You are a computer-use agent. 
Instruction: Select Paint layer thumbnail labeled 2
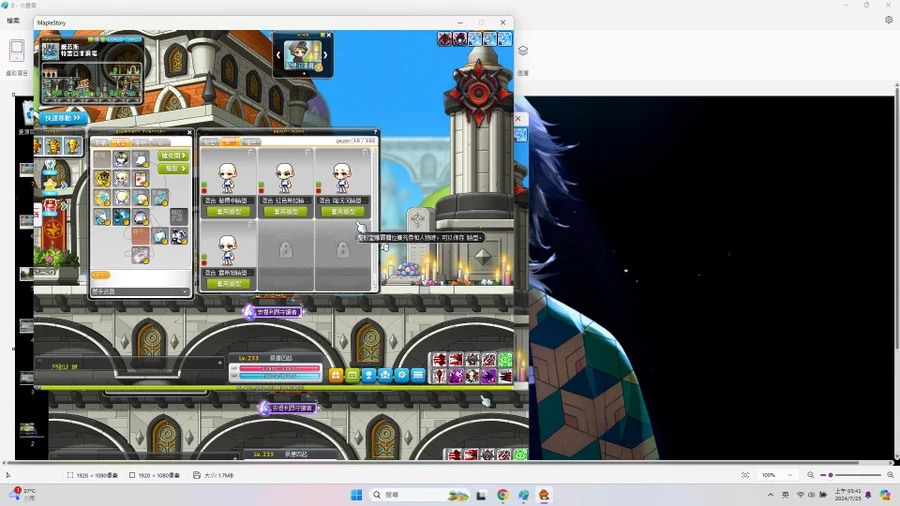[27, 429]
